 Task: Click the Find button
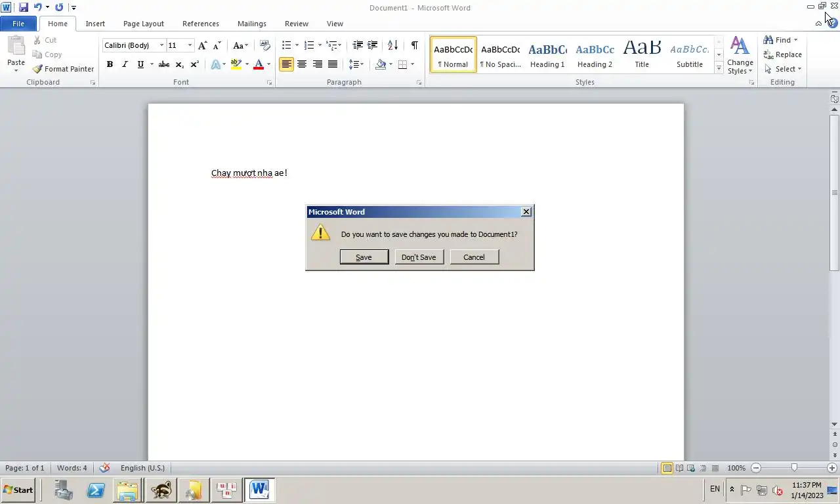click(x=776, y=40)
